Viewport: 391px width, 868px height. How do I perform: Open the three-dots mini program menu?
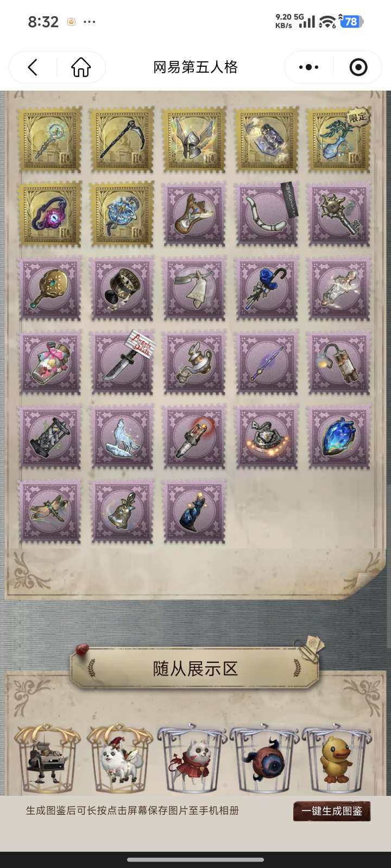(308, 67)
